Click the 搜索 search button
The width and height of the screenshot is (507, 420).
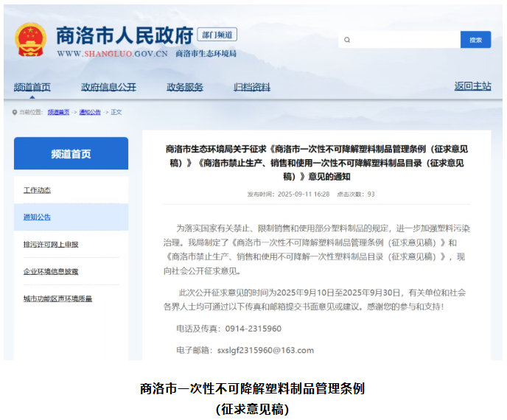click(475, 40)
